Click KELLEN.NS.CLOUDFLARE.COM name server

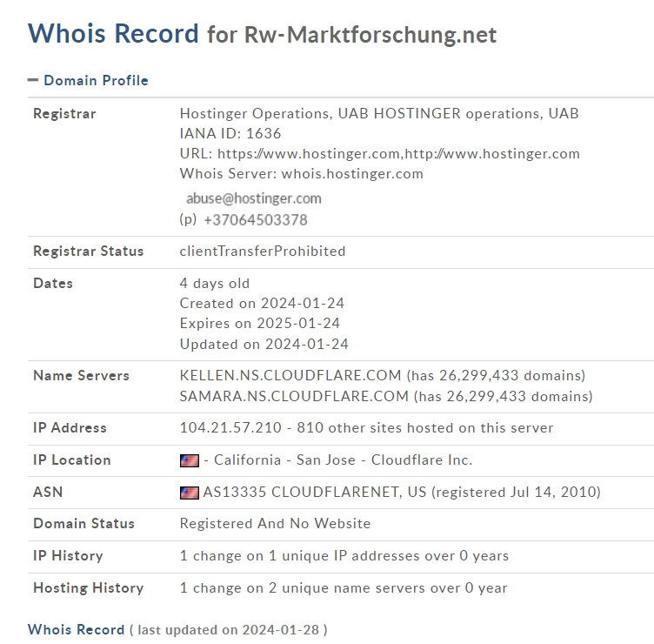click(x=290, y=376)
